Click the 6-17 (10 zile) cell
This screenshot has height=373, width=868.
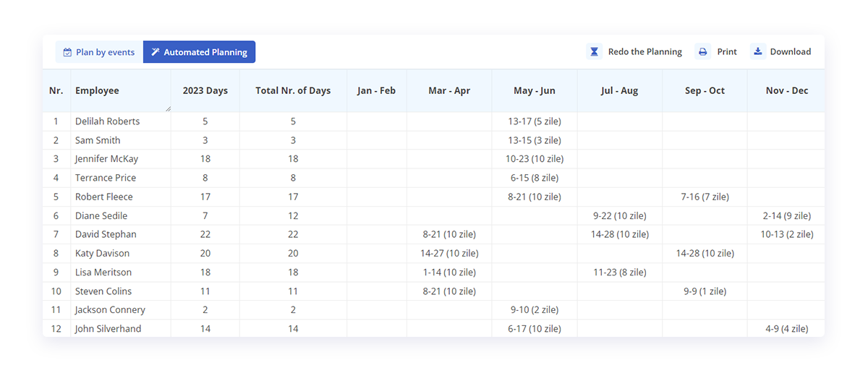point(535,328)
